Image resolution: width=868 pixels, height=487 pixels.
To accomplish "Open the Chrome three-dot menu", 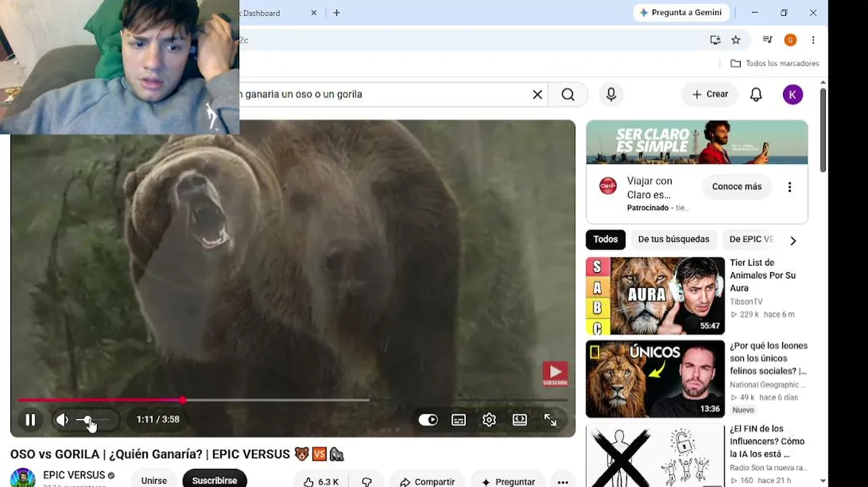I will [813, 40].
